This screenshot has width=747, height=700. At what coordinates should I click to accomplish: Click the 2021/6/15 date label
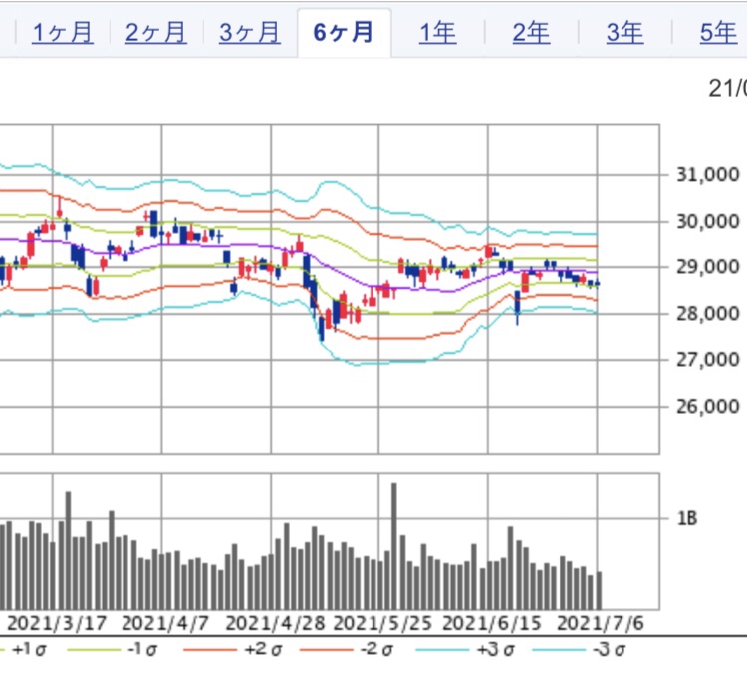coord(492,623)
